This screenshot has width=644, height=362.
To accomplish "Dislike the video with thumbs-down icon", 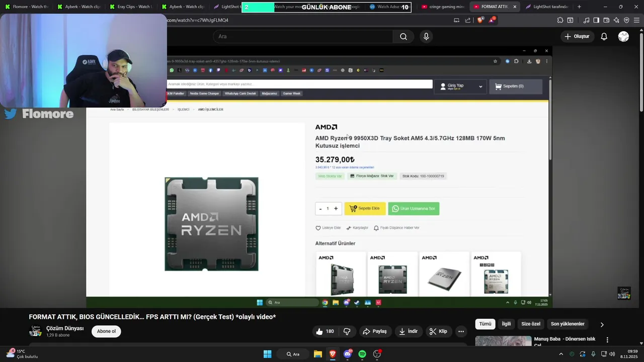I will pos(347,331).
